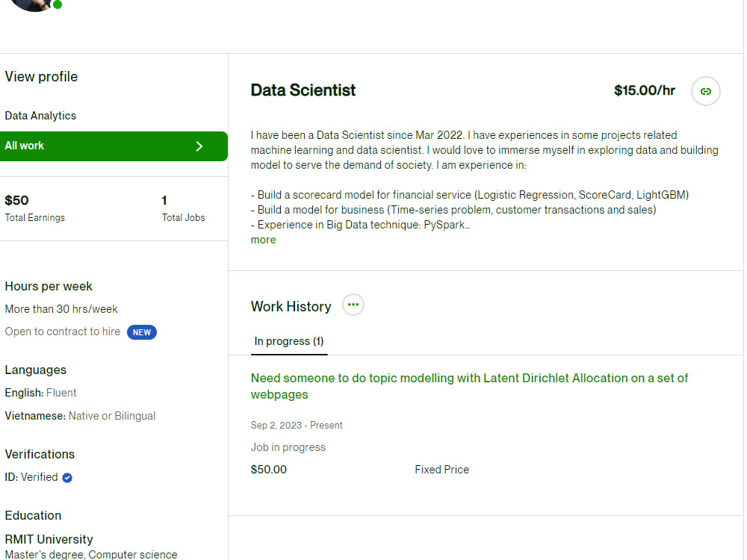Open the Work History ellipsis options icon
Viewport: 747px width, 560px height.
(353, 305)
